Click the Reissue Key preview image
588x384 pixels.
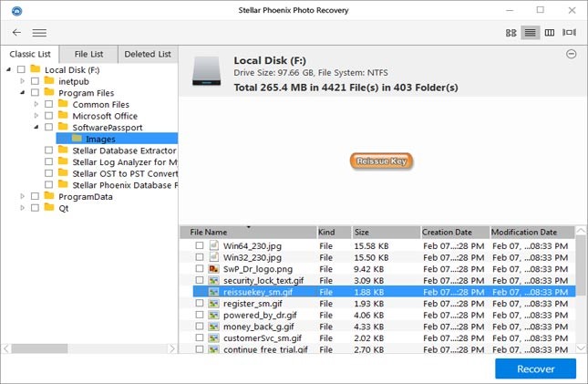pyautogui.click(x=381, y=161)
